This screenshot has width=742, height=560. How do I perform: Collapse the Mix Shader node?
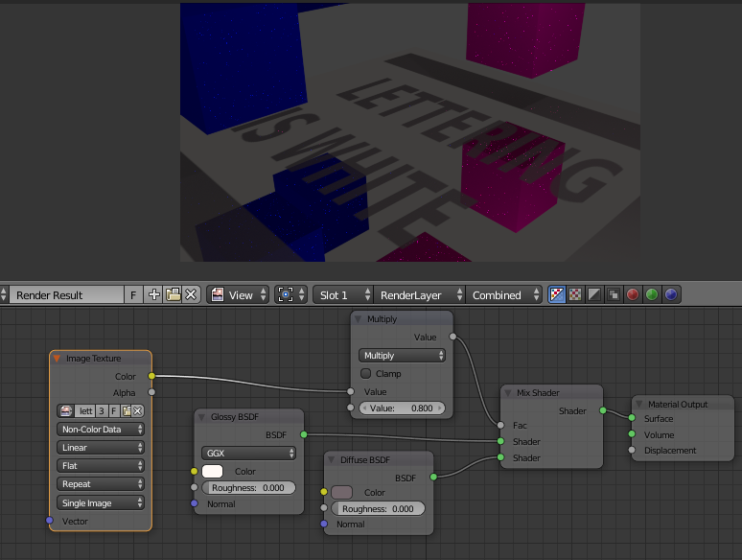(x=510, y=393)
